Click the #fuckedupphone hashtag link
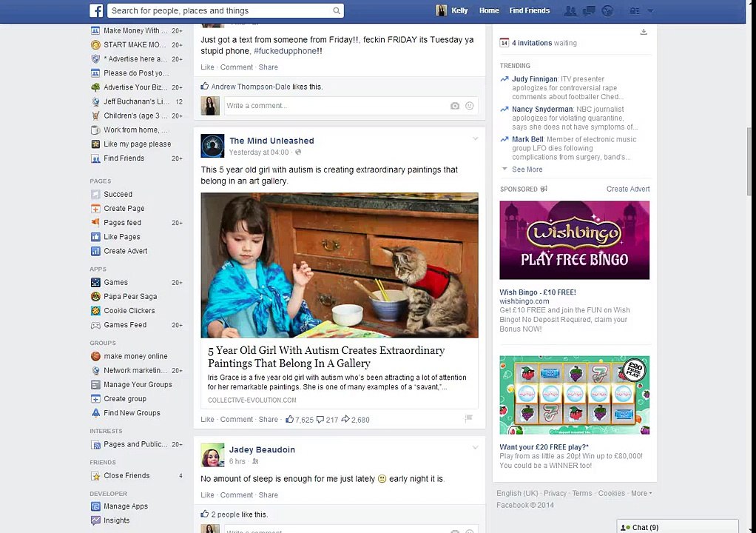Viewport: 756px width, 533px height. [x=285, y=50]
